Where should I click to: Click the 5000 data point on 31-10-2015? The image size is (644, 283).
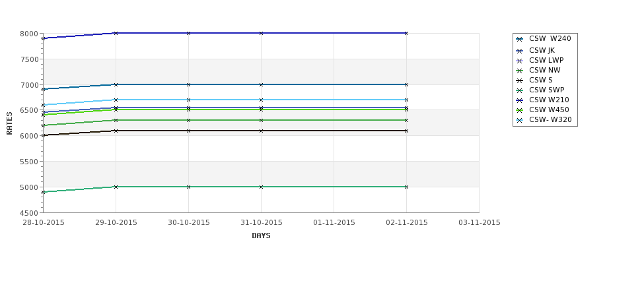point(261,187)
